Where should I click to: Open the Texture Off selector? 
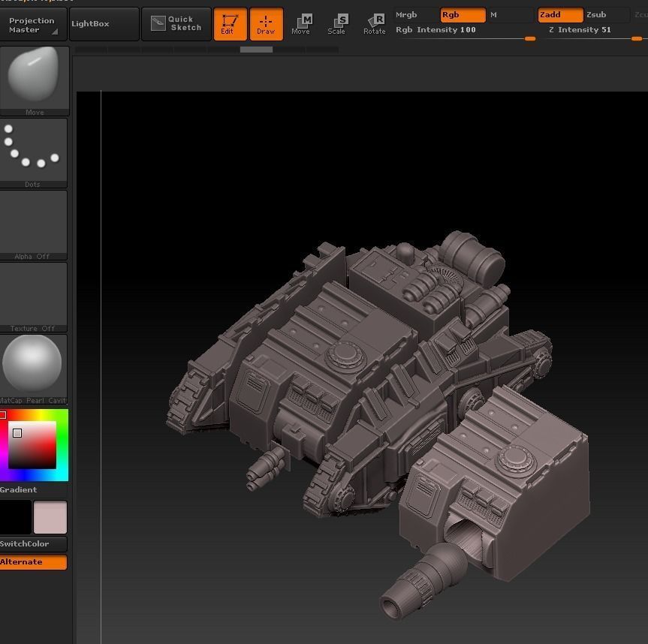click(33, 297)
